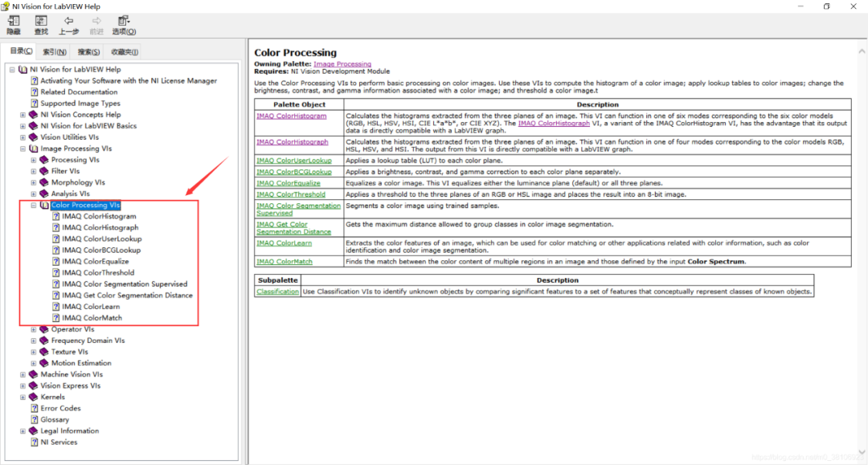The height and width of the screenshot is (465, 868).
Task: Click the book icon of Vision Utilities VIs
Action: [33, 137]
